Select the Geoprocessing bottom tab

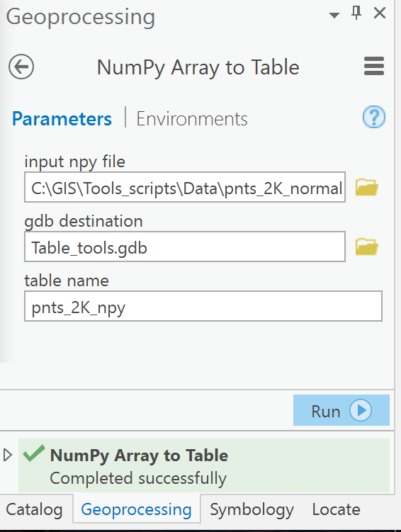(x=136, y=509)
